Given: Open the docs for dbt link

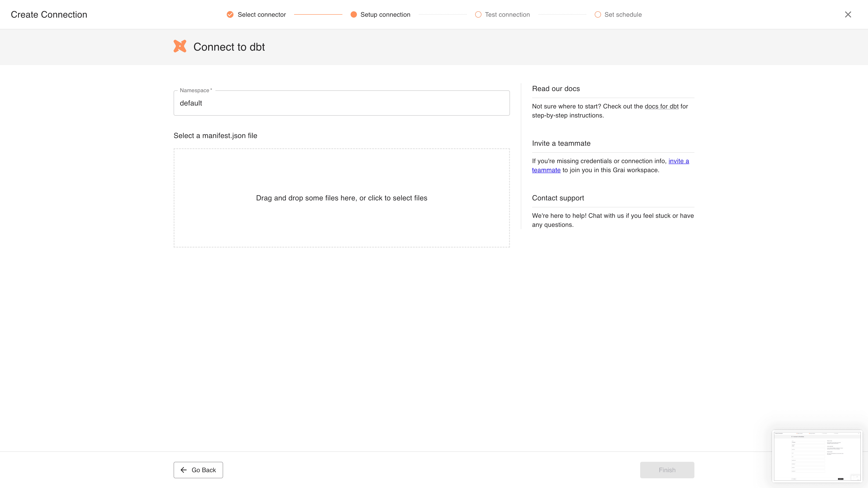Looking at the screenshot, I should coord(661,106).
